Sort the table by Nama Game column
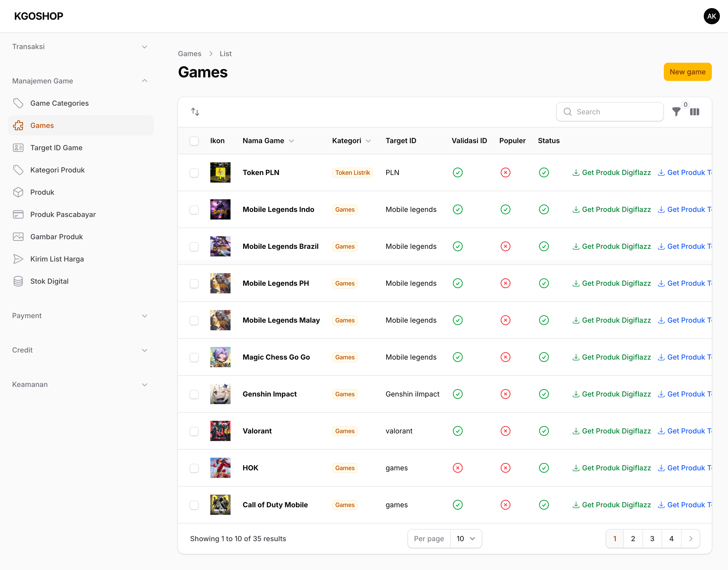Viewport: 728px width, 570px height. (268, 141)
